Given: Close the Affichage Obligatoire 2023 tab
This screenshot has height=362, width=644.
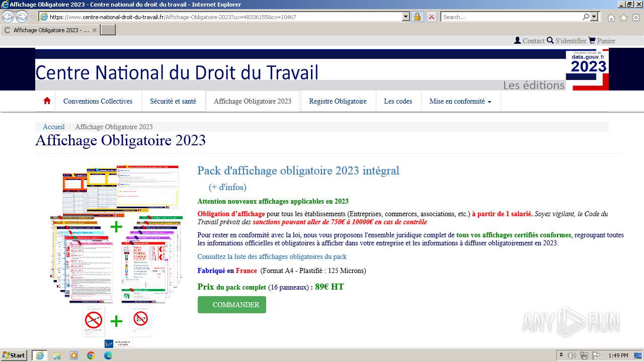Looking at the screenshot, I should pos(95,30).
